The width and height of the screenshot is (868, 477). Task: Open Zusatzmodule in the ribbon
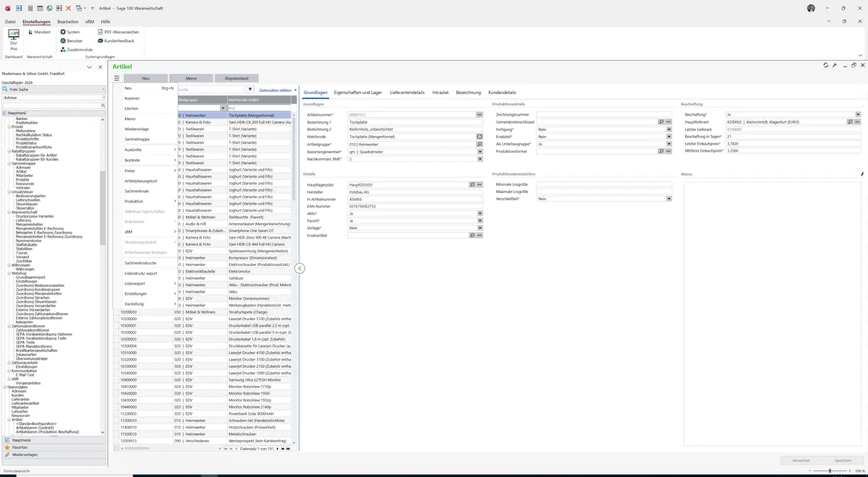76,50
